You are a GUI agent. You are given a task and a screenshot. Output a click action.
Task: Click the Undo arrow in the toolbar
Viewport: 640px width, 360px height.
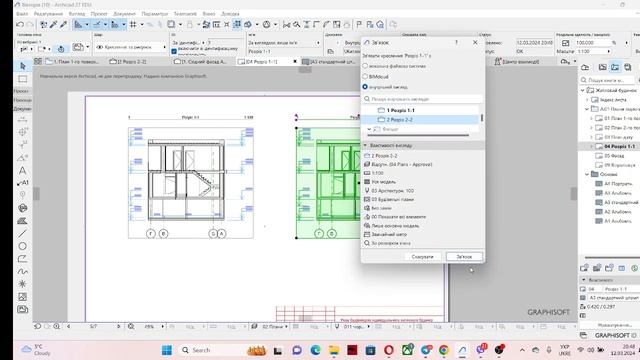click(x=20, y=25)
